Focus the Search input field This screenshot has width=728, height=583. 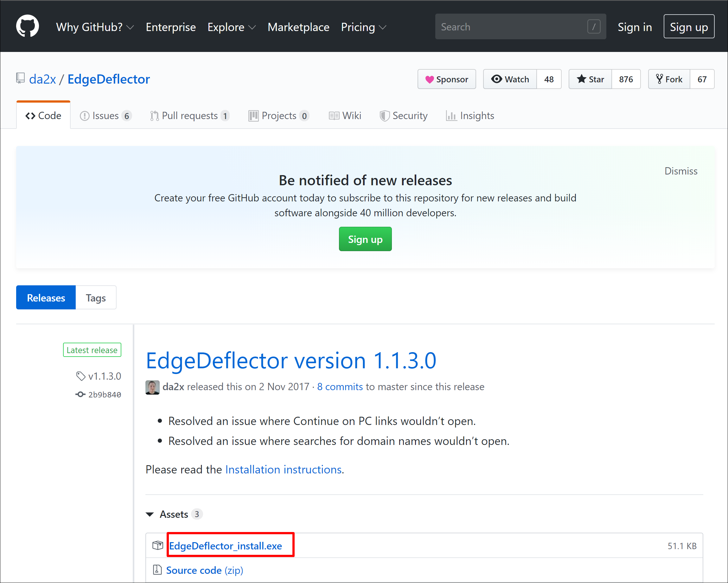tap(520, 27)
